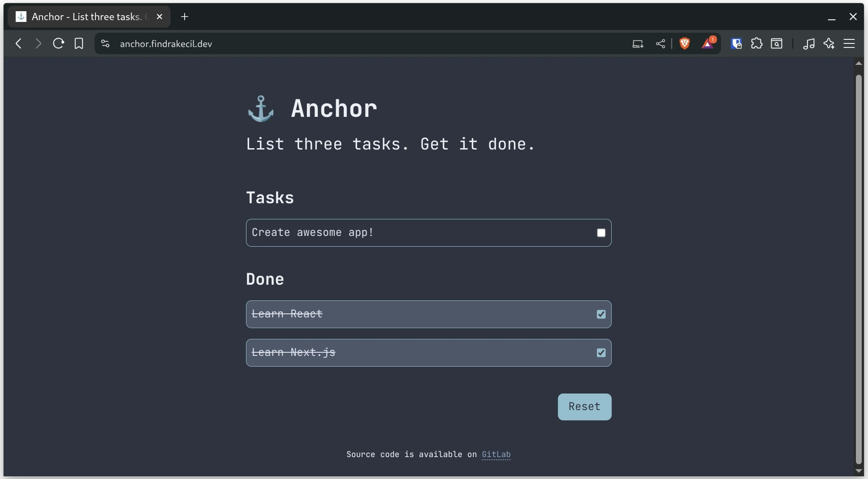Open the browser Extensions puzzle icon
The image size is (868, 479).
pyautogui.click(x=757, y=43)
